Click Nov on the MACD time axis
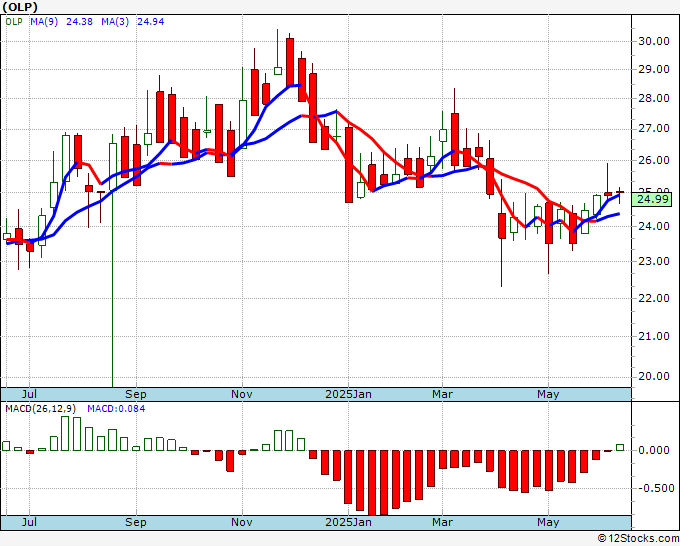 click(x=242, y=522)
